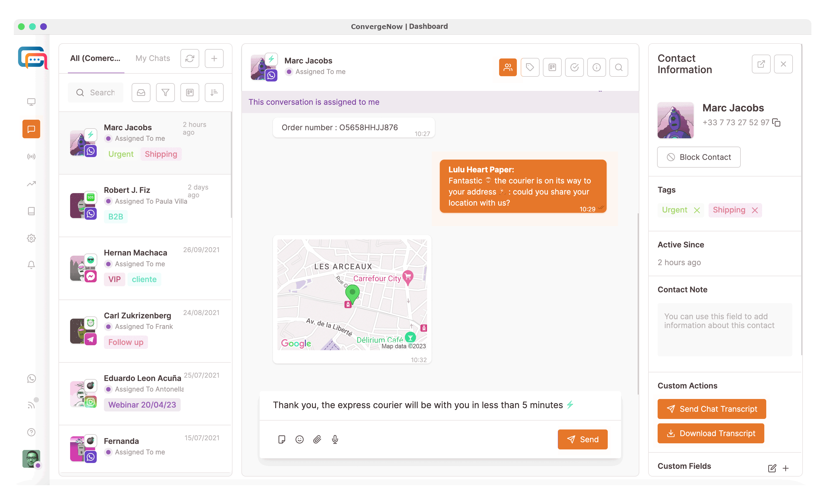Switch to the My Chats tab
Viewport: 825px width, 504px height.
153,58
